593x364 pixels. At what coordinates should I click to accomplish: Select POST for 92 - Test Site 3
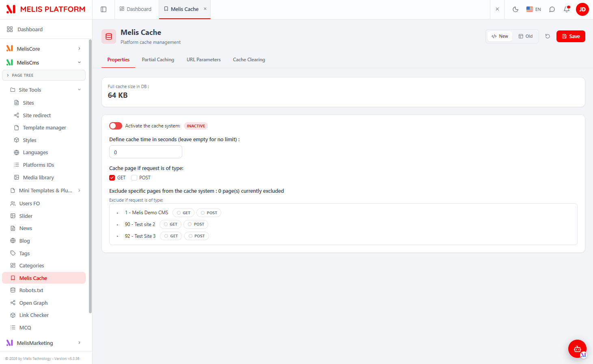tap(196, 236)
